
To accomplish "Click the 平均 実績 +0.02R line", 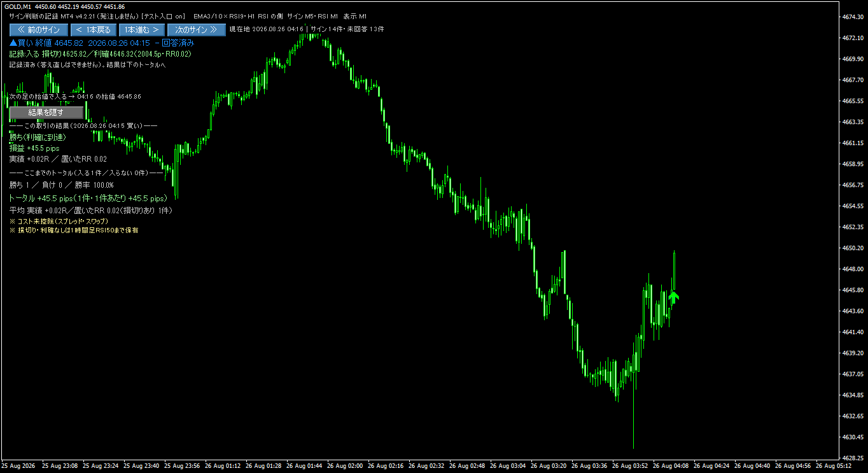I will pyautogui.click(x=90, y=210).
